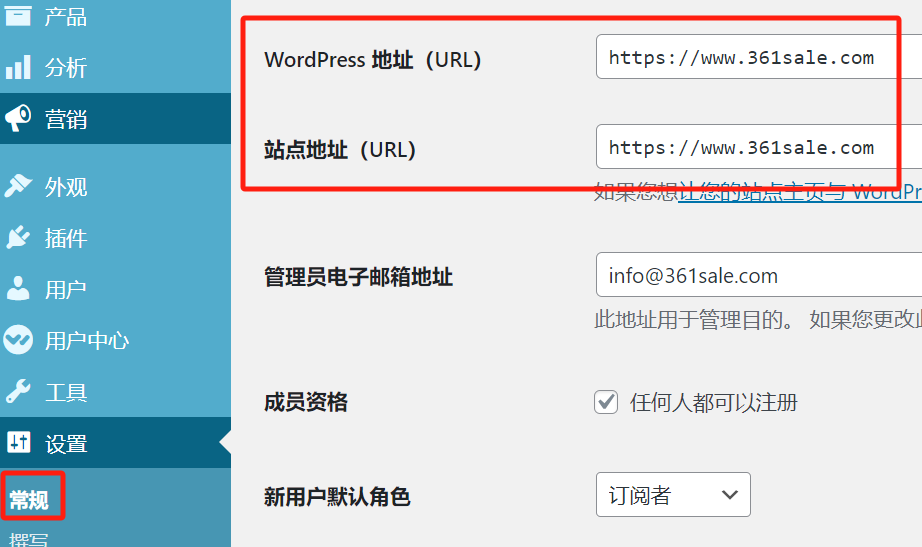The image size is (922, 547).
Task: Click the Products (产品) archive icon
Action: (18, 16)
